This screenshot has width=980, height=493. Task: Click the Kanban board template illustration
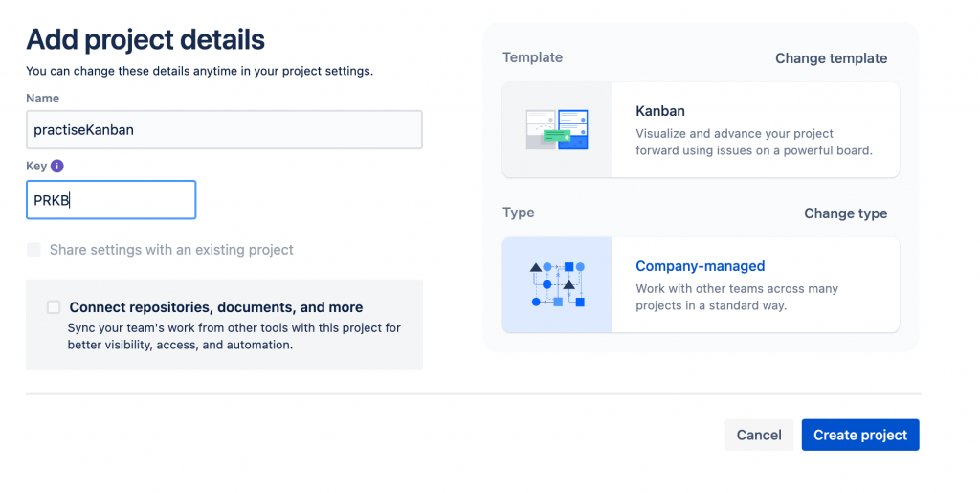click(x=557, y=129)
